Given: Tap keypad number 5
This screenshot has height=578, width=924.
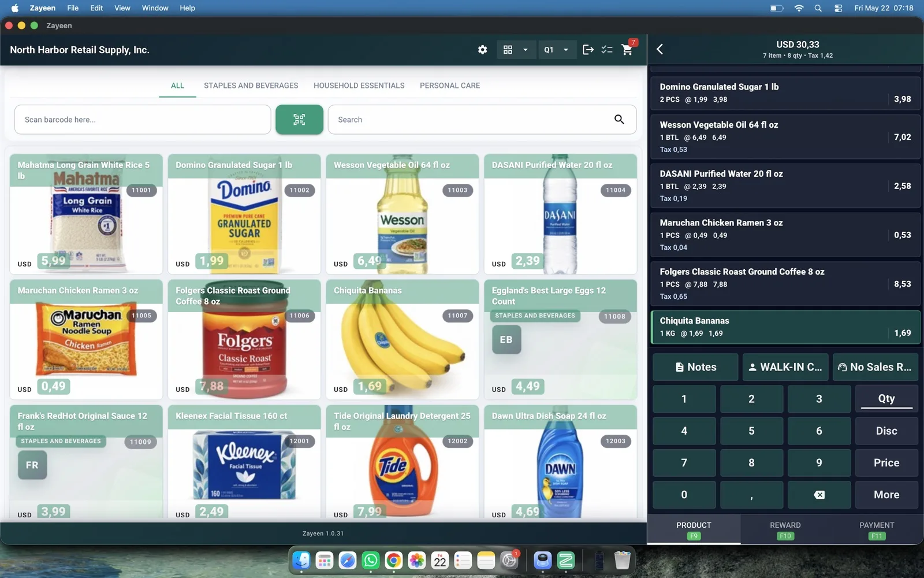Looking at the screenshot, I should [x=751, y=431].
